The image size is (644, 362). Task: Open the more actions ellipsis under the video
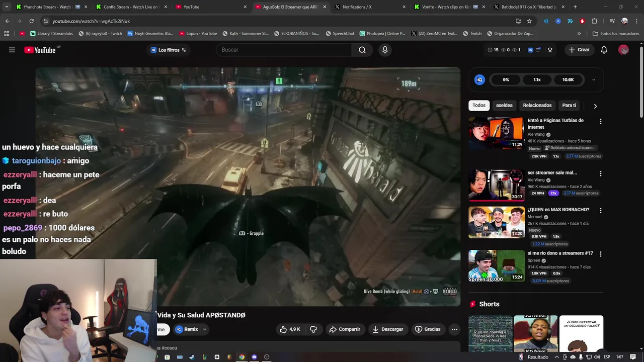point(454,329)
